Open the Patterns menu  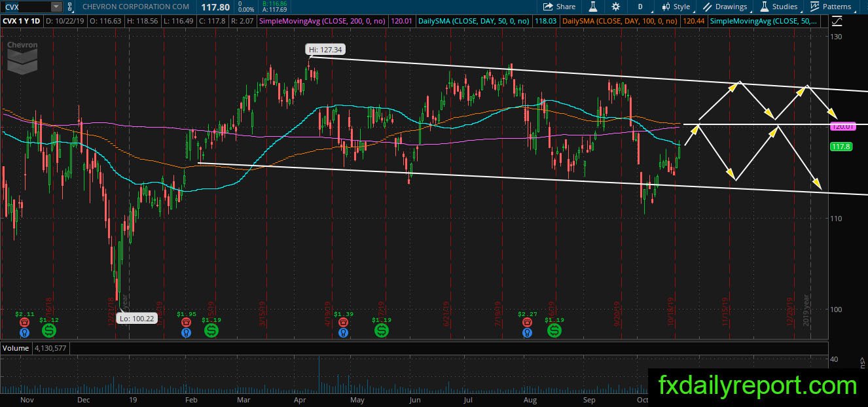tap(831, 7)
